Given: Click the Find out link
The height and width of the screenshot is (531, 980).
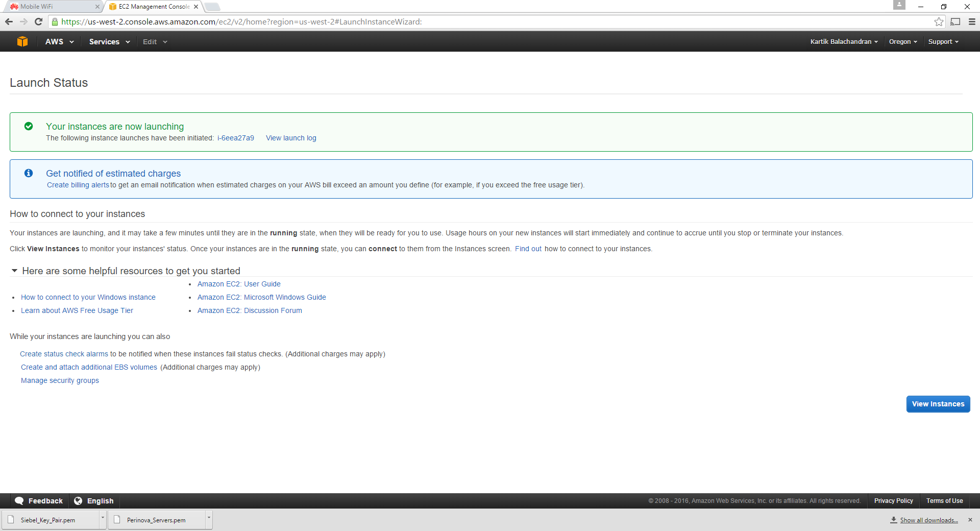Looking at the screenshot, I should 528,249.
